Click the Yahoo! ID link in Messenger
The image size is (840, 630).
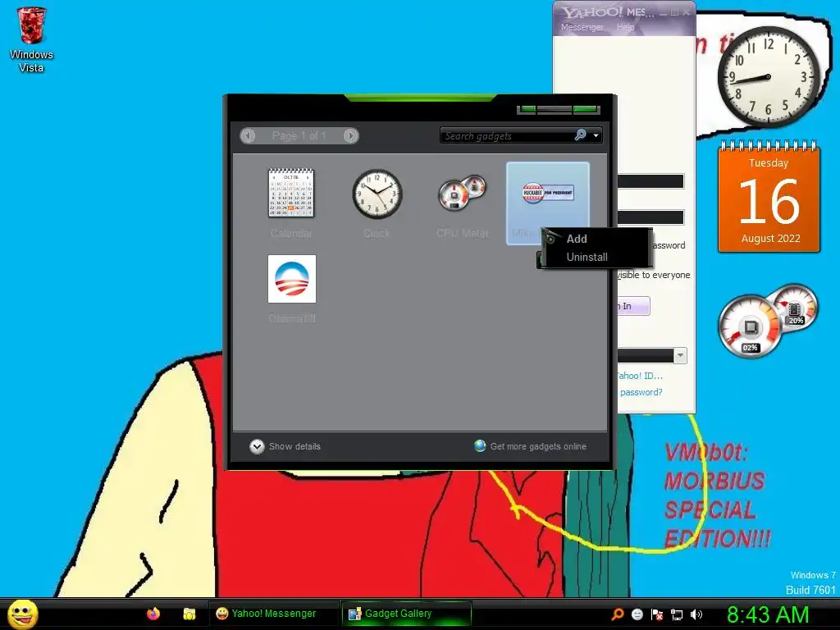[640, 376]
